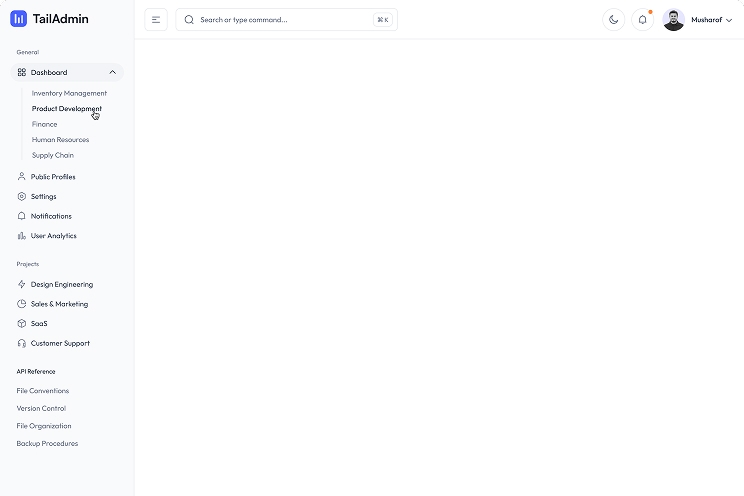744x496 pixels.
Task: Open Version Control reference
Action: point(41,408)
